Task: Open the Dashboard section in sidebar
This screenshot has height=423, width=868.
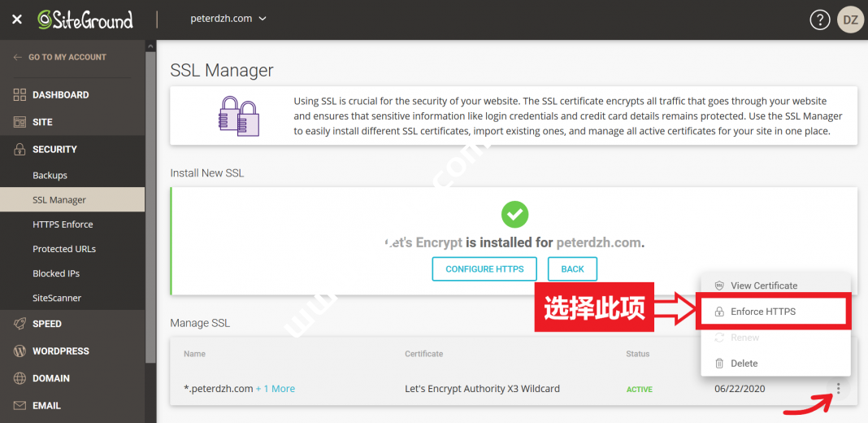Action: [x=60, y=95]
